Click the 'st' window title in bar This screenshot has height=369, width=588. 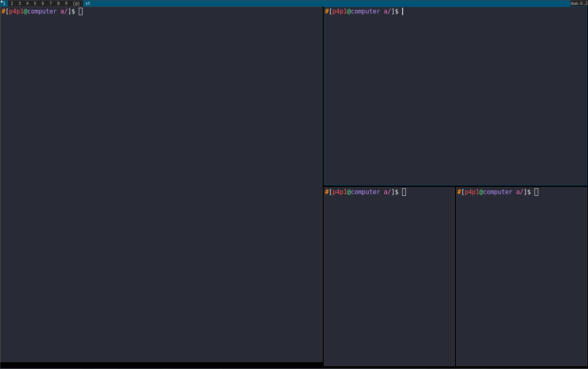88,3
